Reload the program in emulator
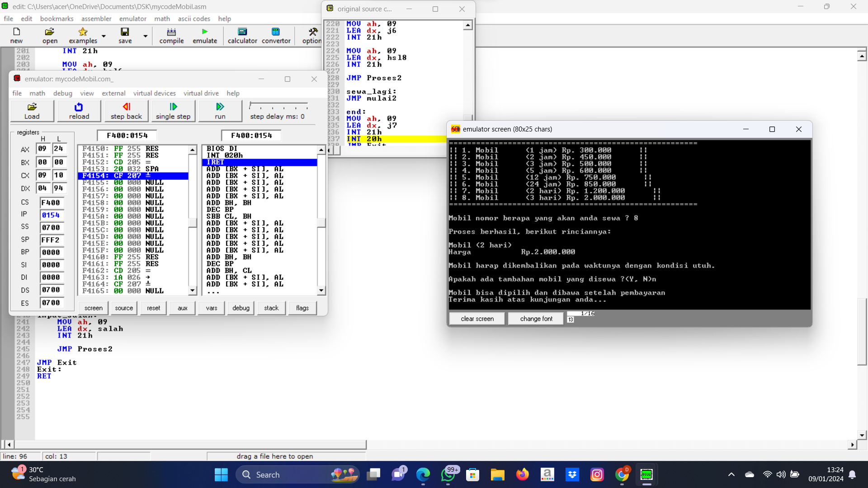 (x=79, y=111)
